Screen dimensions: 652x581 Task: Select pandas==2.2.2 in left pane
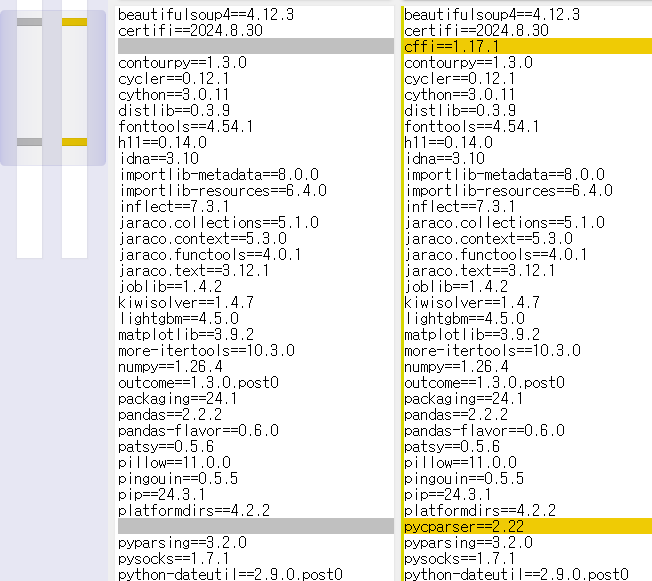point(170,414)
